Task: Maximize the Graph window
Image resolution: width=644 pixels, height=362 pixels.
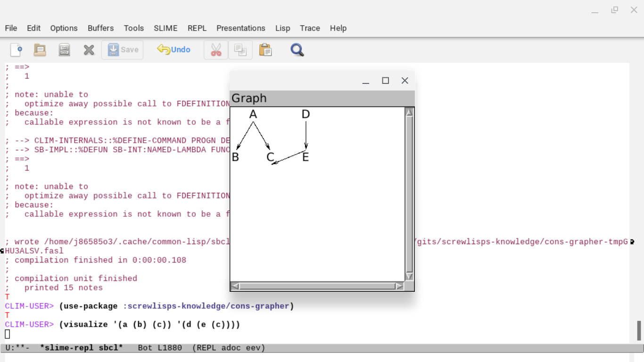Action: (385, 81)
